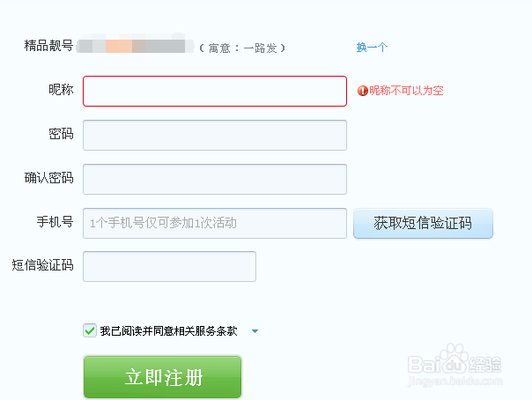
Task: Click the 昵称不可以为空 error message text
Action: (x=406, y=91)
